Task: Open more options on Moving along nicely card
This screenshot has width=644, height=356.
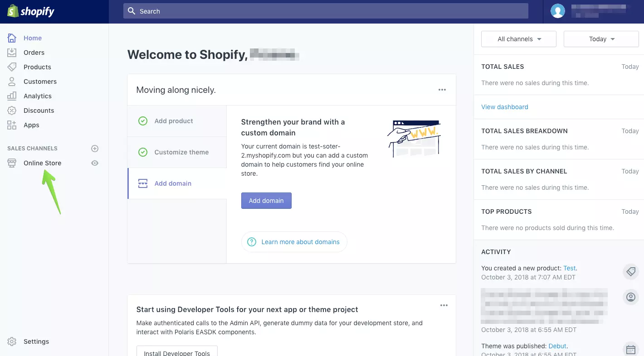Action: tap(442, 90)
